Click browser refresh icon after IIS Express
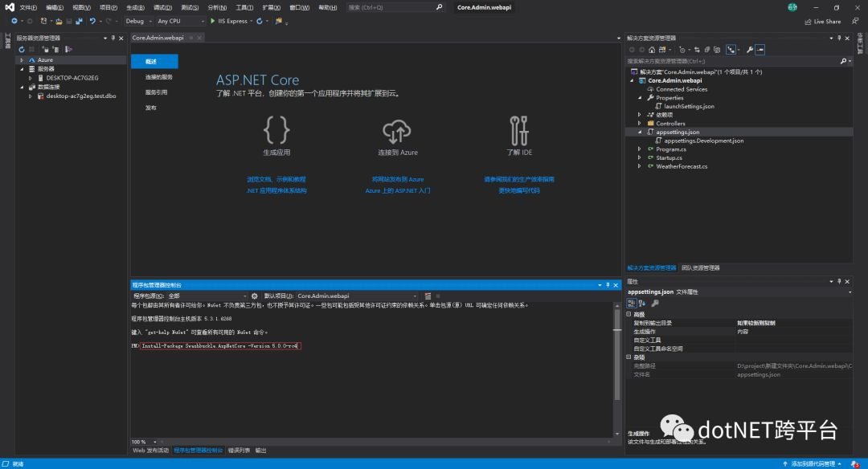Screen dimensions: 868x469 click(259, 21)
